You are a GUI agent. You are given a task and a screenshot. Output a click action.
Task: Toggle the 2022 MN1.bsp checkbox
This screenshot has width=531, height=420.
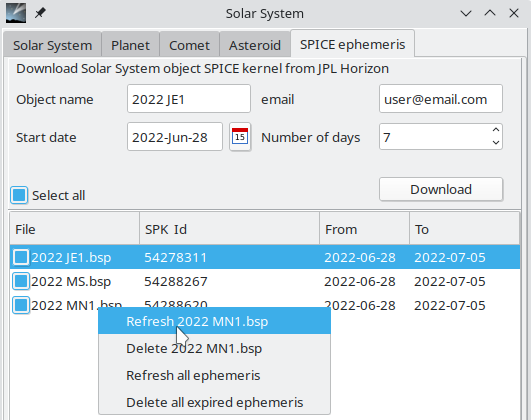pos(21,305)
